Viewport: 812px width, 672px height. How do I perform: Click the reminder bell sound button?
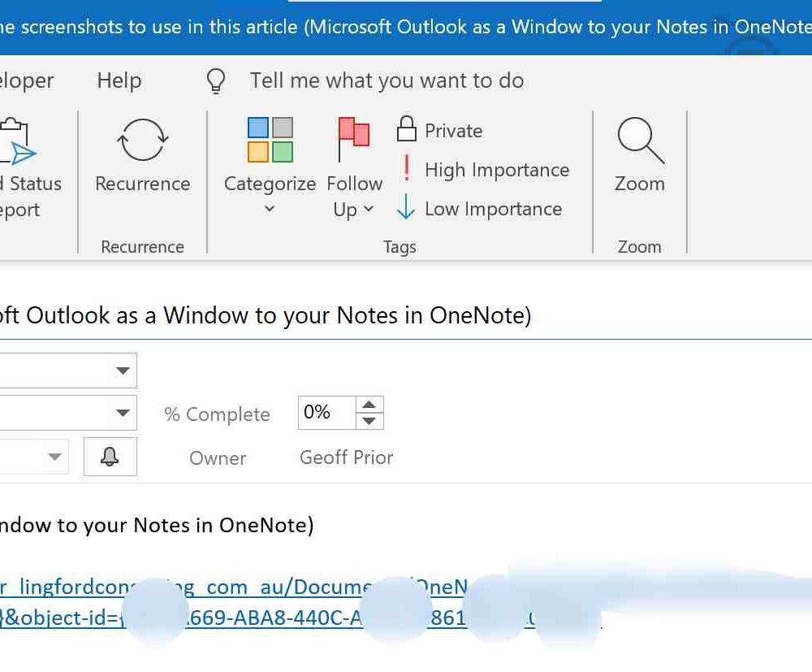(110, 457)
